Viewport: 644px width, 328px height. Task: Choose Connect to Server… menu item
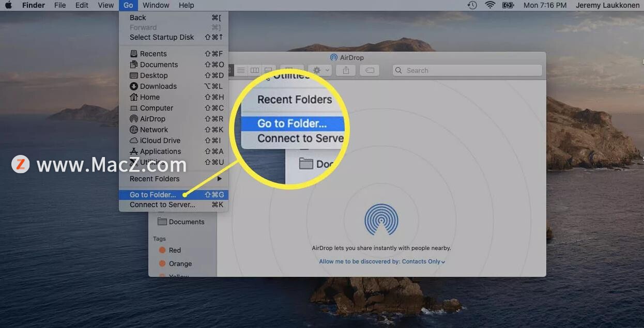tap(174, 205)
